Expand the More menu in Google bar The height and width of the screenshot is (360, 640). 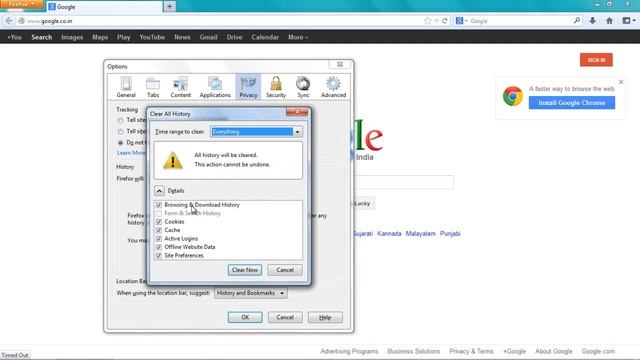(298, 37)
